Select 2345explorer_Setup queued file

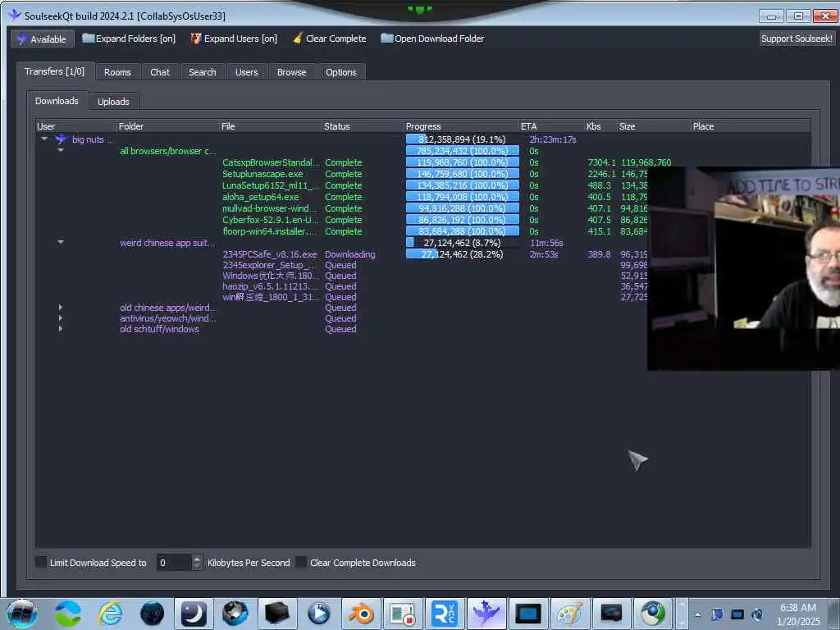coord(269,265)
